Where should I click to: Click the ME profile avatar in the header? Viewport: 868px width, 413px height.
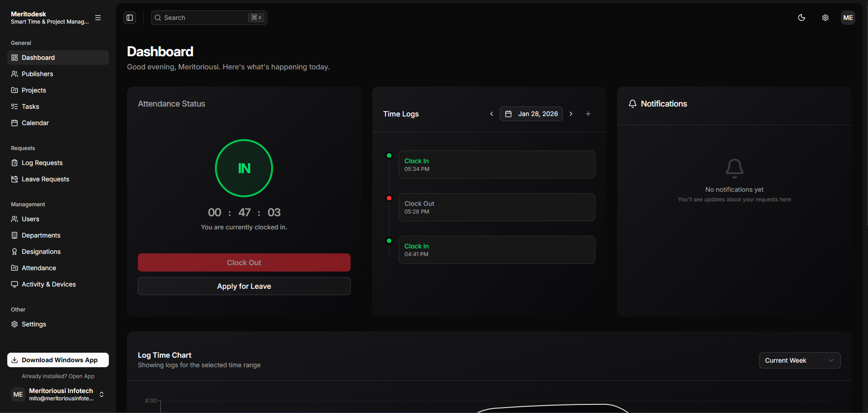(x=848, y=18)
